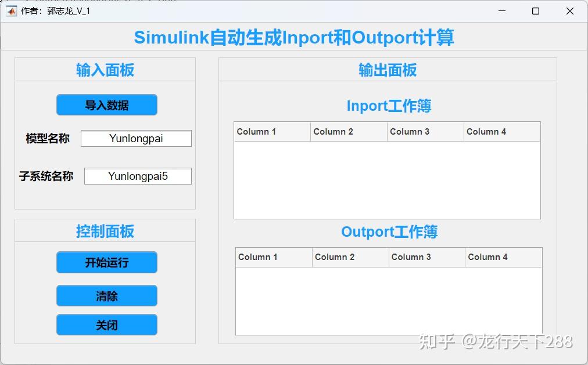Click the 关闭 close button in control panel
Image resolution: width=588 pixels, height=365 pixels.
point(106,325)
